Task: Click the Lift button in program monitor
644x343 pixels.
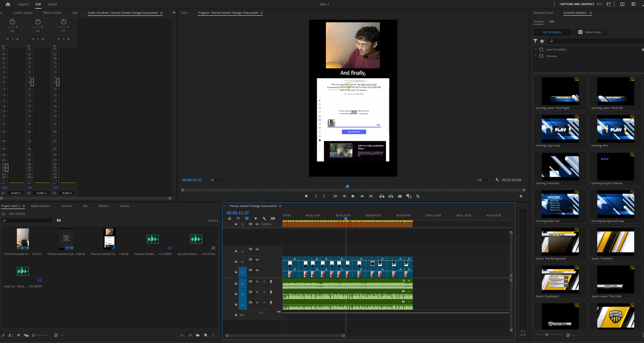Action: (382, 196)
